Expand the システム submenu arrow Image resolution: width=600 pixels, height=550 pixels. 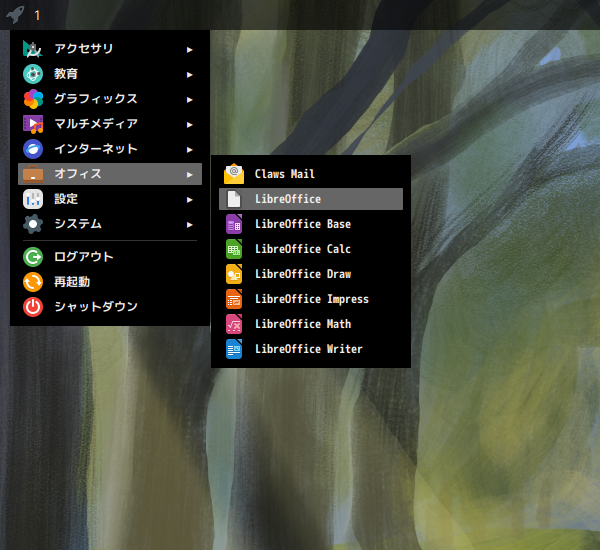click(189, 225)
